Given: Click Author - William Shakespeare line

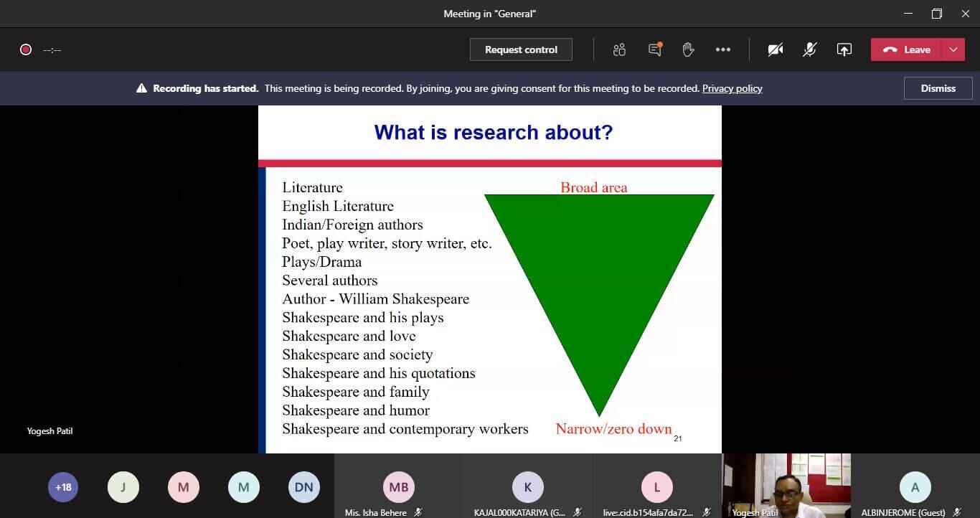Looking at the screenshot, I should pos(375,299).
